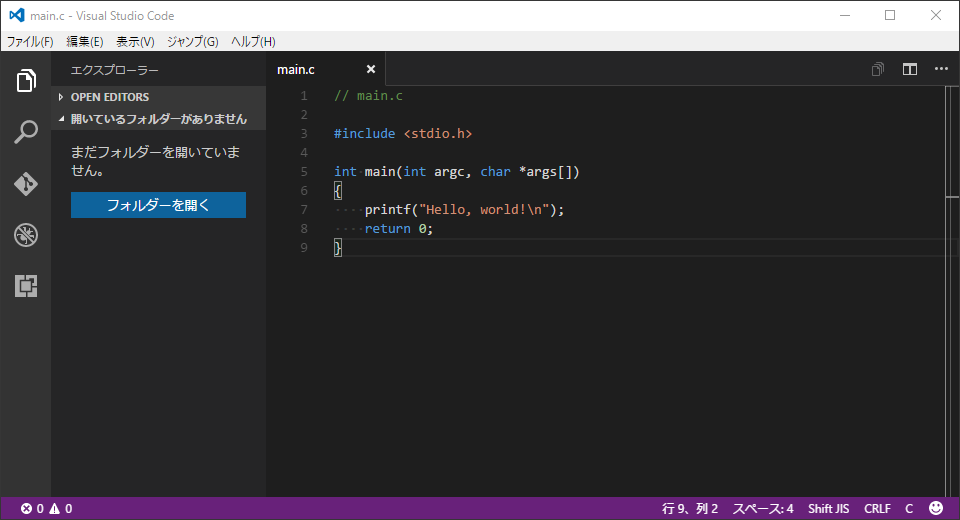Click the printf call on line 7

click(388, 209)
